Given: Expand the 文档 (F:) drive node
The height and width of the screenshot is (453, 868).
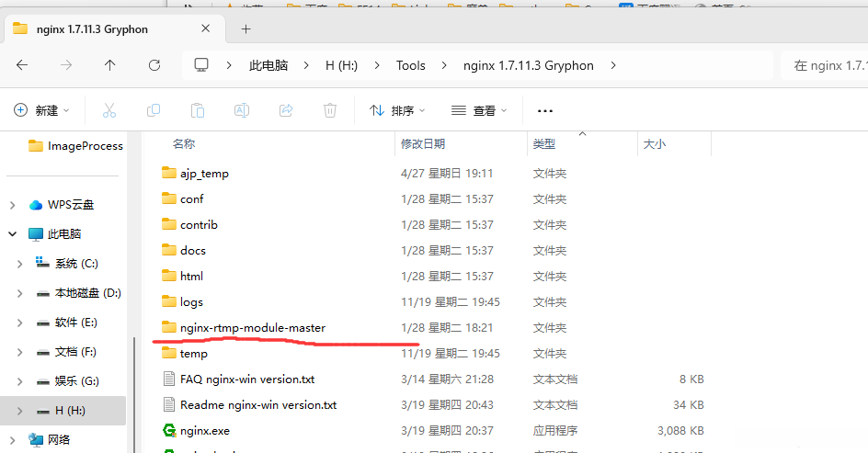Looking at the screenshot, I should pos(20,352).
